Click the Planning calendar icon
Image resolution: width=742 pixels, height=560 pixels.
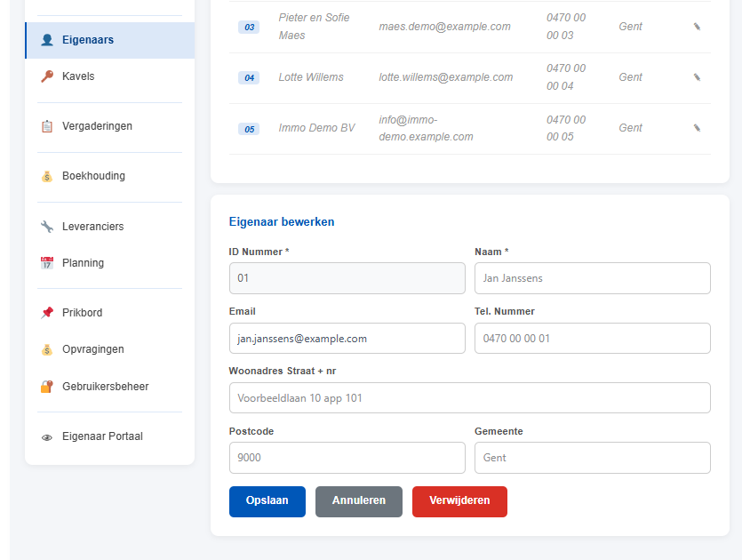pyautogui.click(x=47, y=263)
